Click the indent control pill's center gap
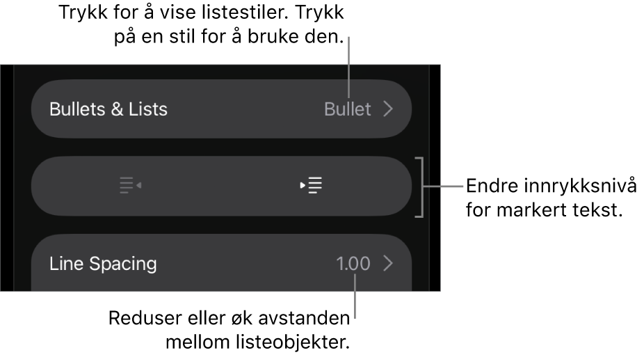This screenshot has width=644, height=357. click(221, 186)
